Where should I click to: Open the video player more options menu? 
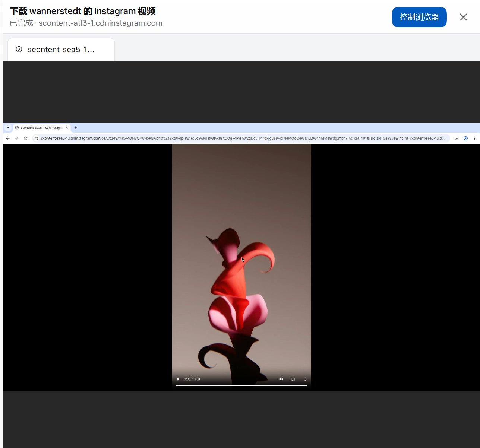(305, 379)
